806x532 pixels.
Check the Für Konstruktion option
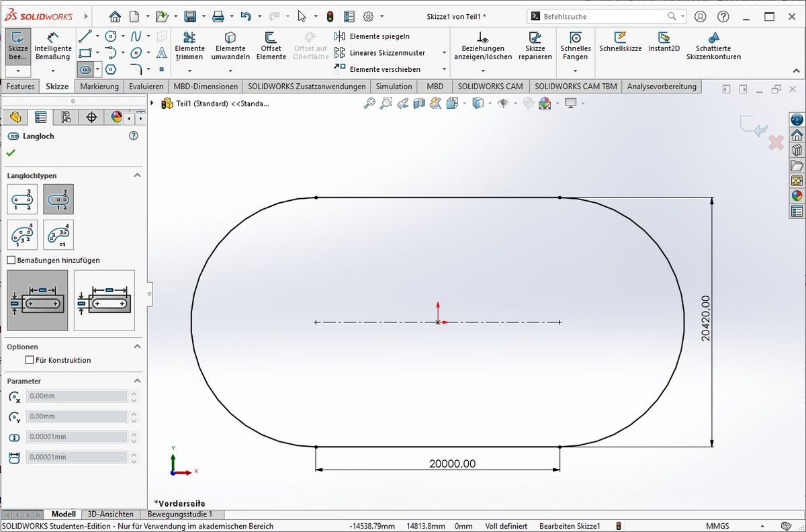click(x=30, y=360)
